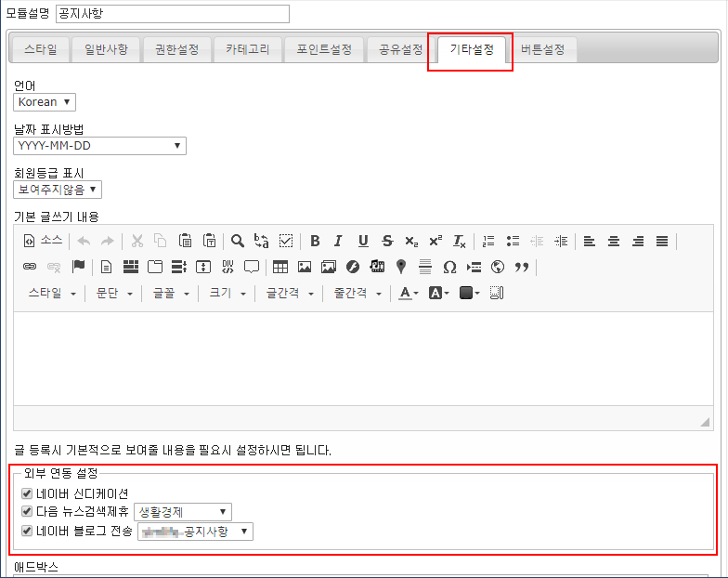Toggle underline formatting

coord(363,241)
